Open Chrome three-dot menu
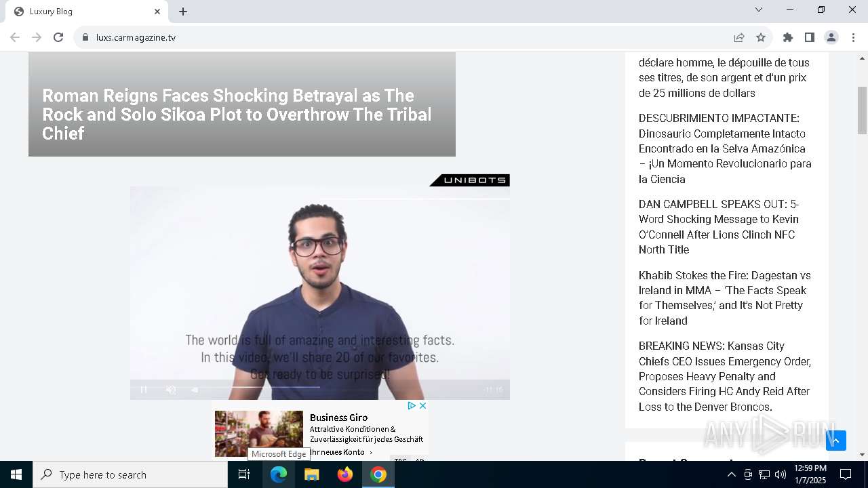This screenshot has height=488, width=868. [853, 37]
